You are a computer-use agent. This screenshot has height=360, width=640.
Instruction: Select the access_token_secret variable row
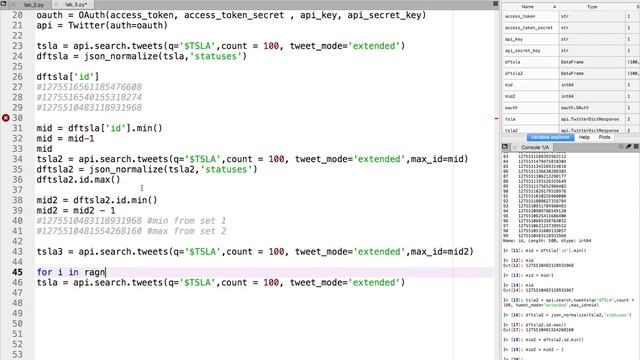[571, 28]
